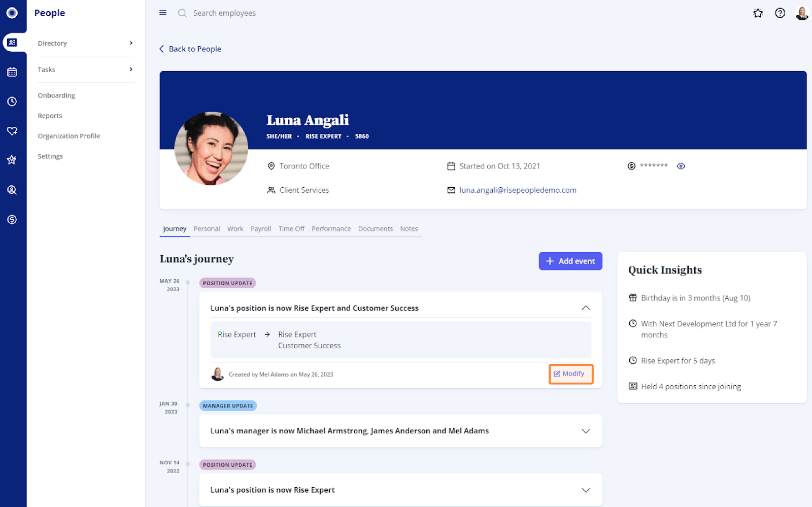Click the 'Toronto Office' text
This screenshot has height=507, width=812.
click(x=304, y=166)
